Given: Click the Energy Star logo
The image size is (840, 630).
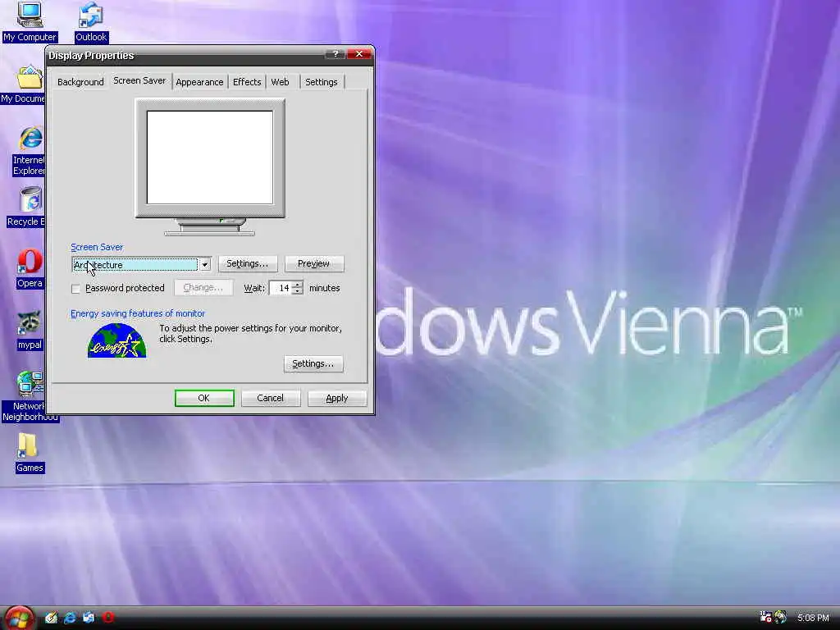Looking at the screenshot, I should pyautogui.click(x=116, y=340).
